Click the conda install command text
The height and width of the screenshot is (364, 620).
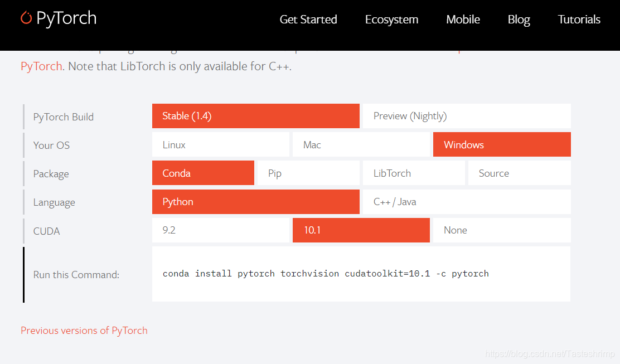coord(326,274)
